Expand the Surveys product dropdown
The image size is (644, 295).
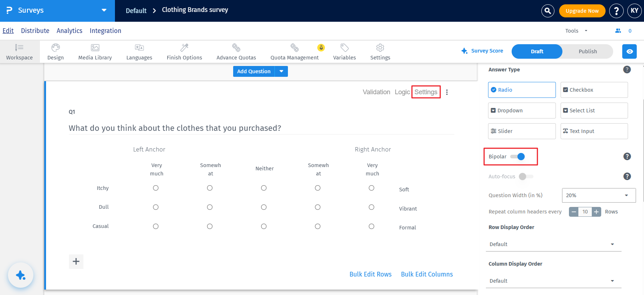pos(104,10)
